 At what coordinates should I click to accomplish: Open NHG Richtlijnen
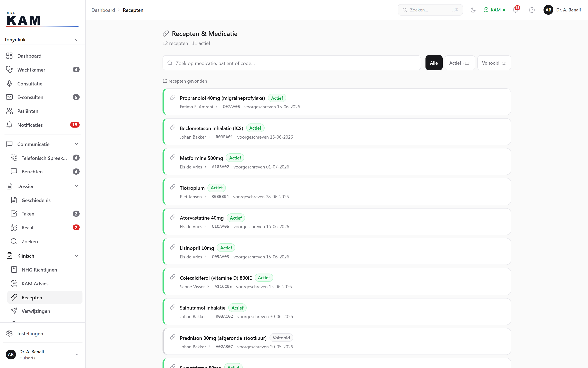coord(45,270)
